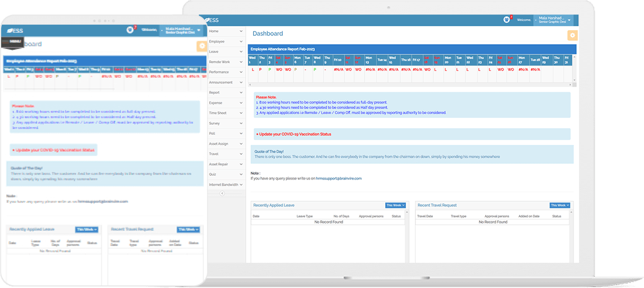Open the Internet Bandwidth menu item
The width and height of the screenshot is (644, 288).
tap(226, 185)
